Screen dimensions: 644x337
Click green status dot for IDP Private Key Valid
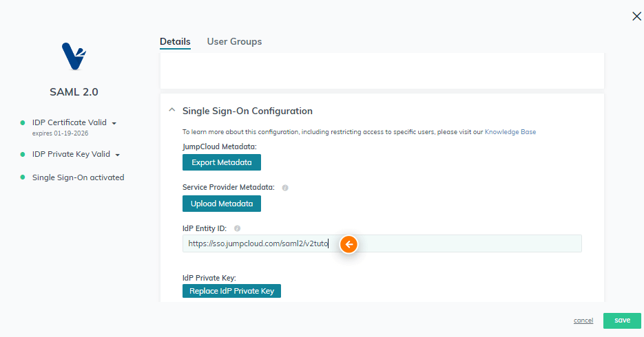[23, 154]
